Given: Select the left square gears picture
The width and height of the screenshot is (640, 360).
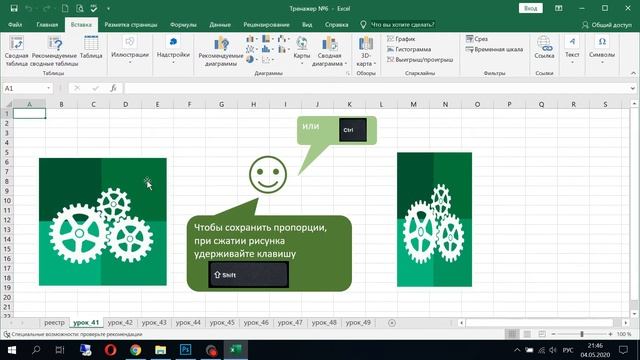Looking at the screenshot, I should point(103,222).
